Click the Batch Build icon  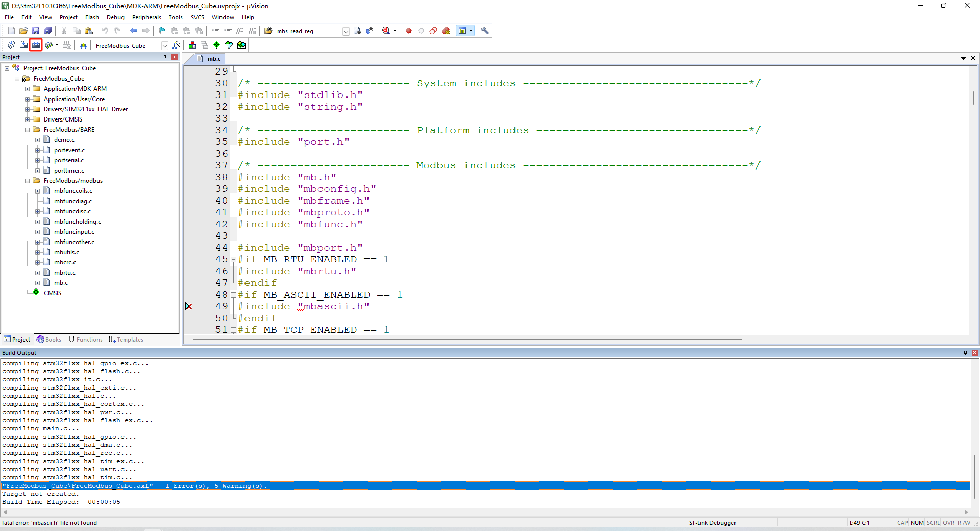tap(48, 45)
